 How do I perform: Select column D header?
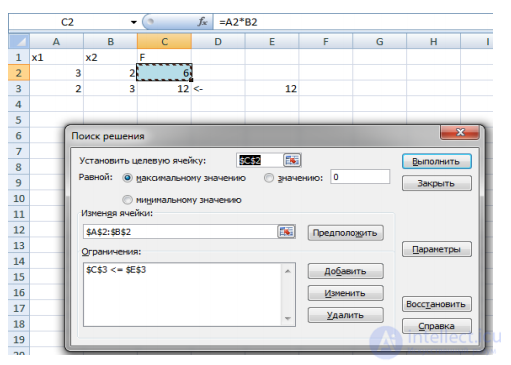pos(218,41)
